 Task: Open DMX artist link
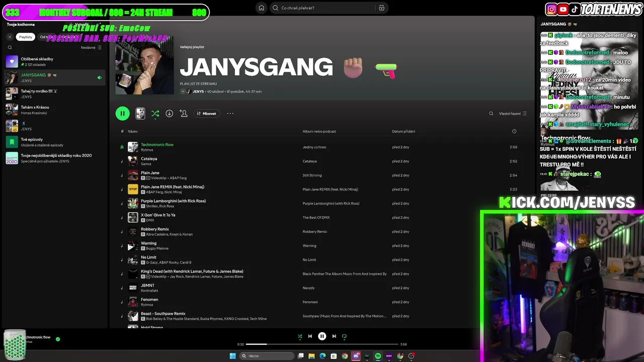pyautogui.click(x=150, y=220)
